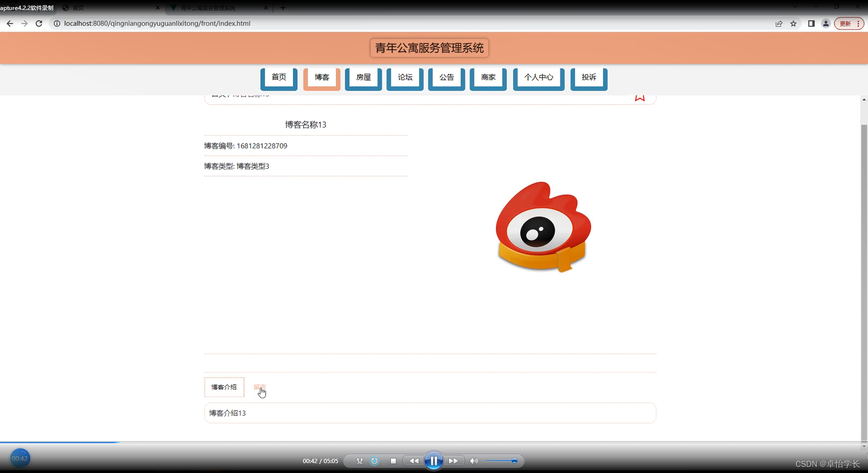
Task: Open the 投诉 navigation button
Action: tap(589, 78)
